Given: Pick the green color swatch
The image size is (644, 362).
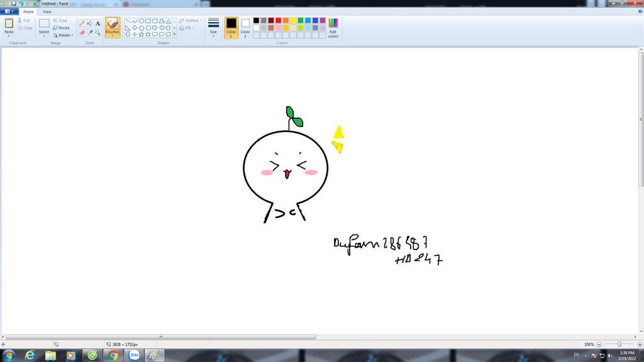Looking at the screenshot, I should point(301,21).
